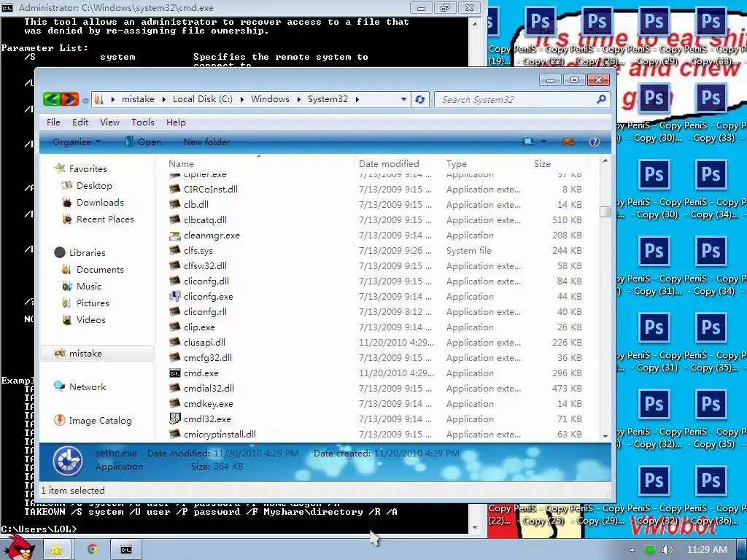Screen dimensions: 747x560
Task: Click the Open toolbar button
Action: pos(143,141)
